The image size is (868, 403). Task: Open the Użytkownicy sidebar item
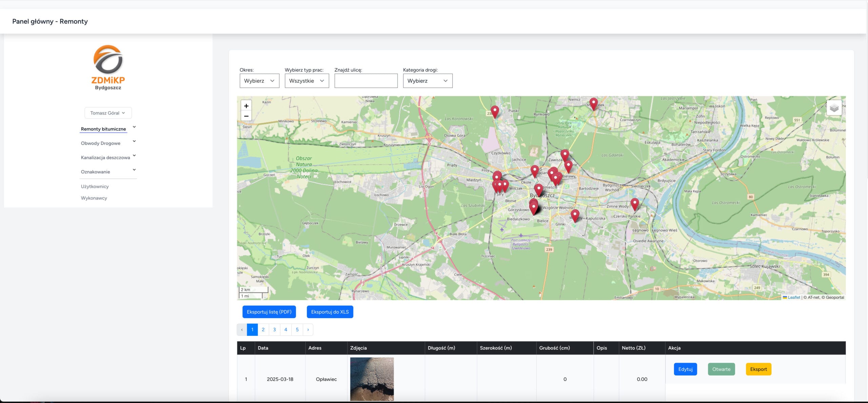(x=95, y=187)
